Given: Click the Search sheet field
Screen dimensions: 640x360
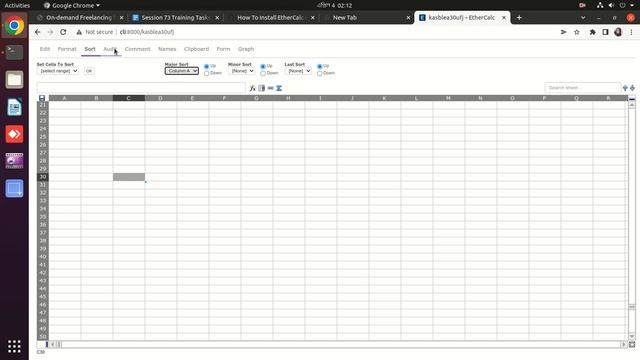Looking at the screenshot, I should point(582,88).
